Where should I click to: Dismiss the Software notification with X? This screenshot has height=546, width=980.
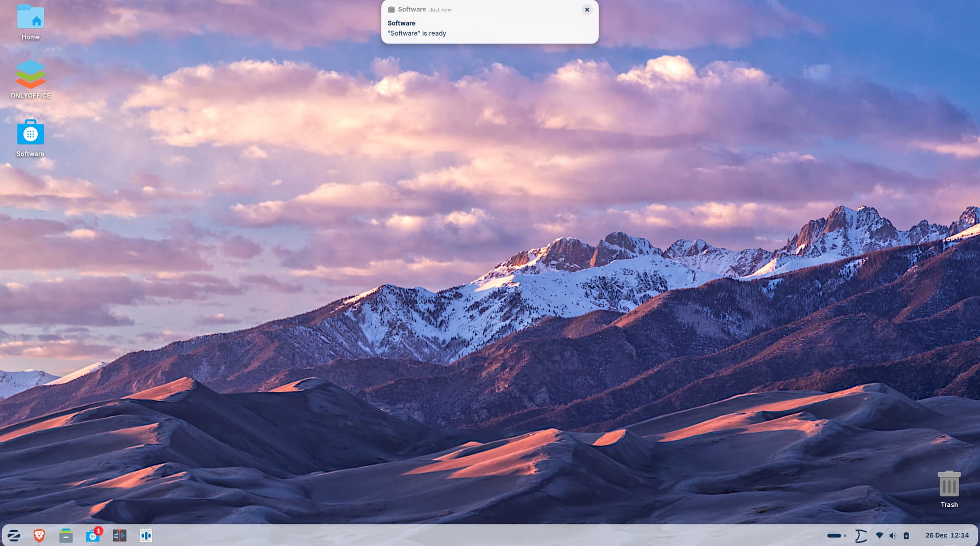pyautogui.click(x=587, y=10)
